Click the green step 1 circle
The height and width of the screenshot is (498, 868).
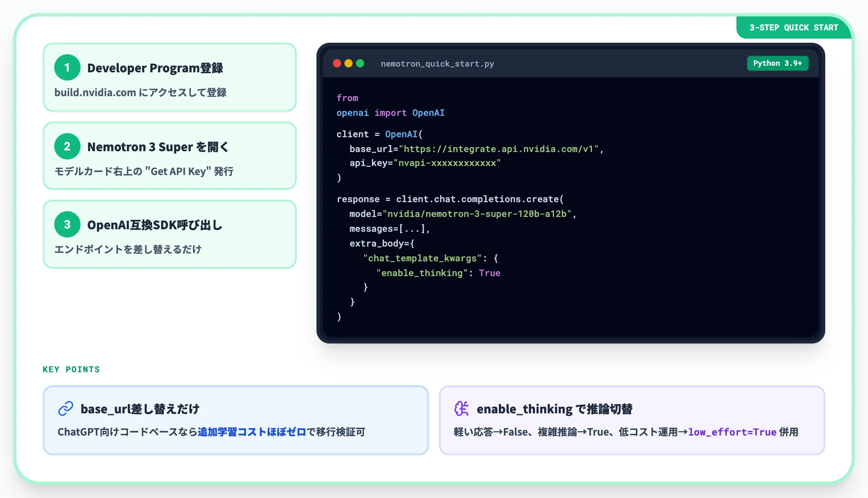point(67,67)
